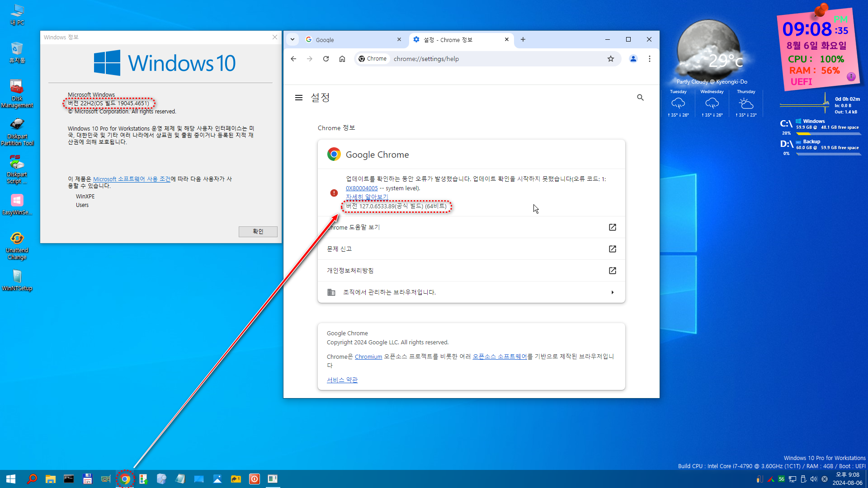Open the command prompt taskbar icon

pyautogui.click(x=69, y=479)
